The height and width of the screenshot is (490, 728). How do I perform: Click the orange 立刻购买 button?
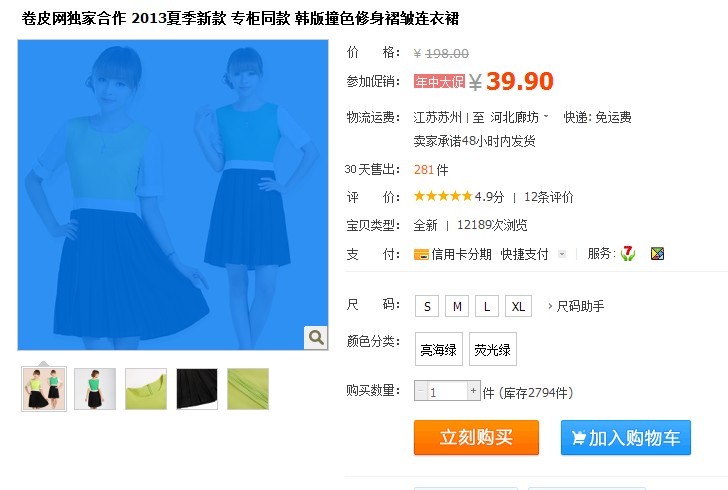coord(476,438)
